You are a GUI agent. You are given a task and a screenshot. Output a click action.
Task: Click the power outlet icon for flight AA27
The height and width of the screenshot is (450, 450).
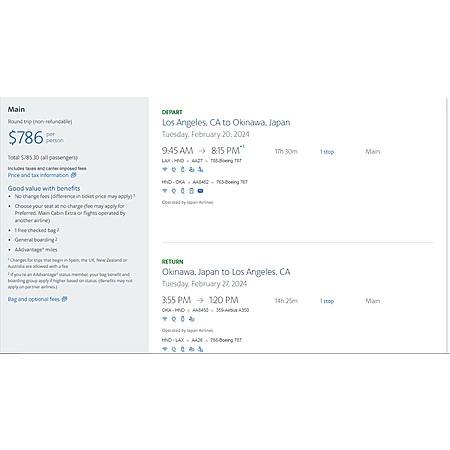coord(174,169)
